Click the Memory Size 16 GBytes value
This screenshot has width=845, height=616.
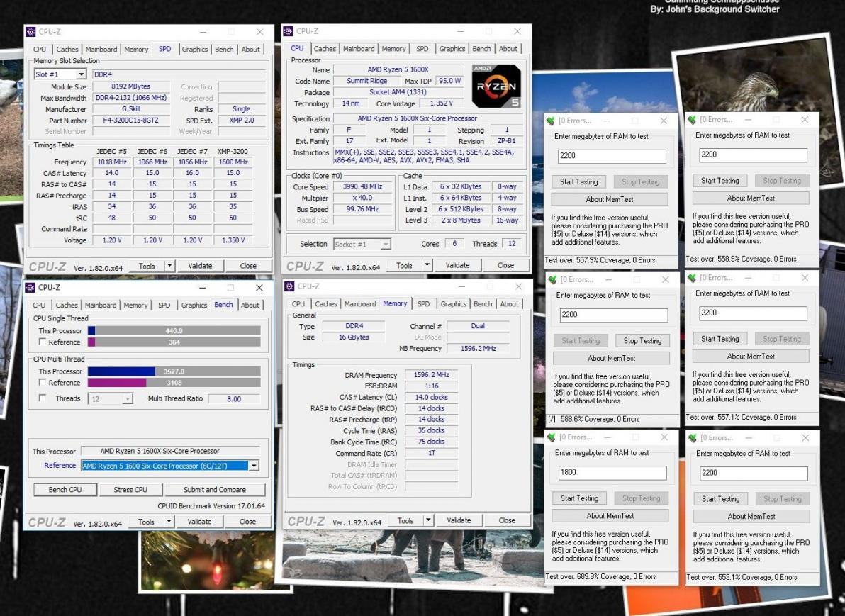pyautogui.click(x=354, y=337)
